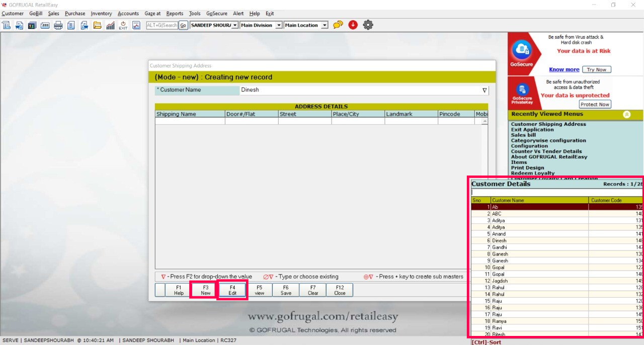This screenshot has width=644, height=345.
Task: Select customer Ramya in the list
Action: click(557, 321)
